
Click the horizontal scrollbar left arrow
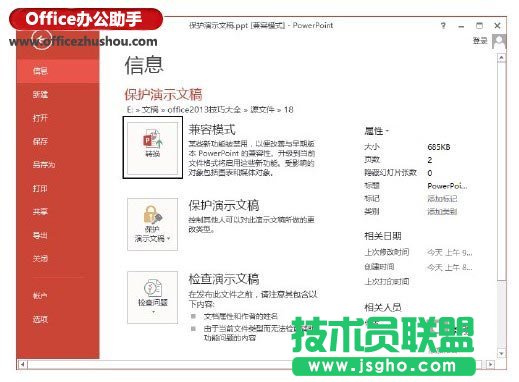(x=22, y=364)
